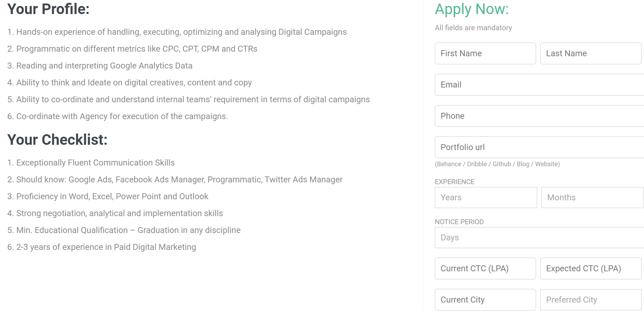Focus the Expected CTC (LPA) field
644x311 pixels.
click(x=591, y=268)
